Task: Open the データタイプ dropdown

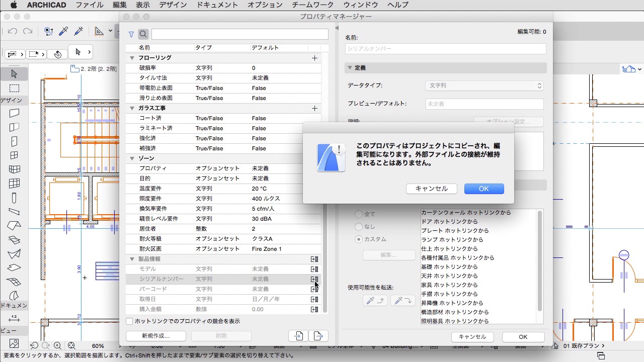Action: click(x=485, y=86)
